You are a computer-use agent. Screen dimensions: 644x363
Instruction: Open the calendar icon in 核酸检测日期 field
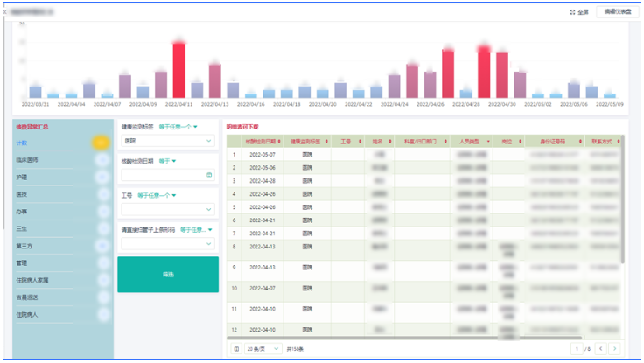[209, 175]
